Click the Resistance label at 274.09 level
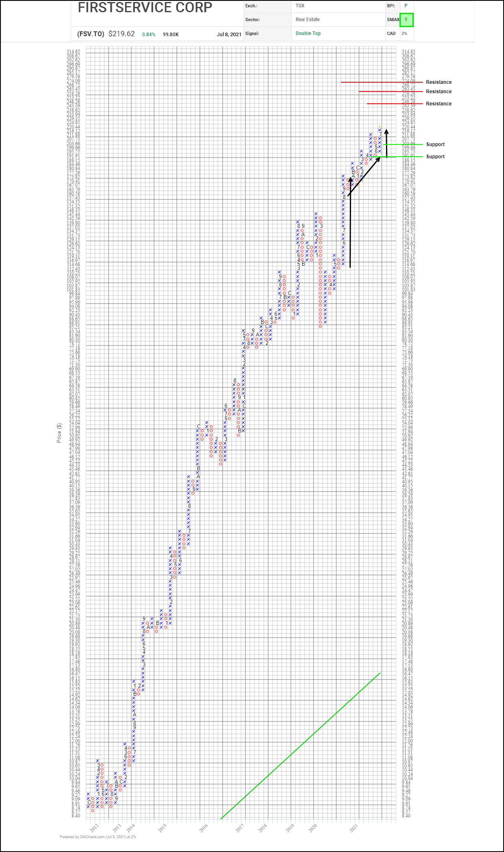Screen dimensions: 504x852 [439, 82]
